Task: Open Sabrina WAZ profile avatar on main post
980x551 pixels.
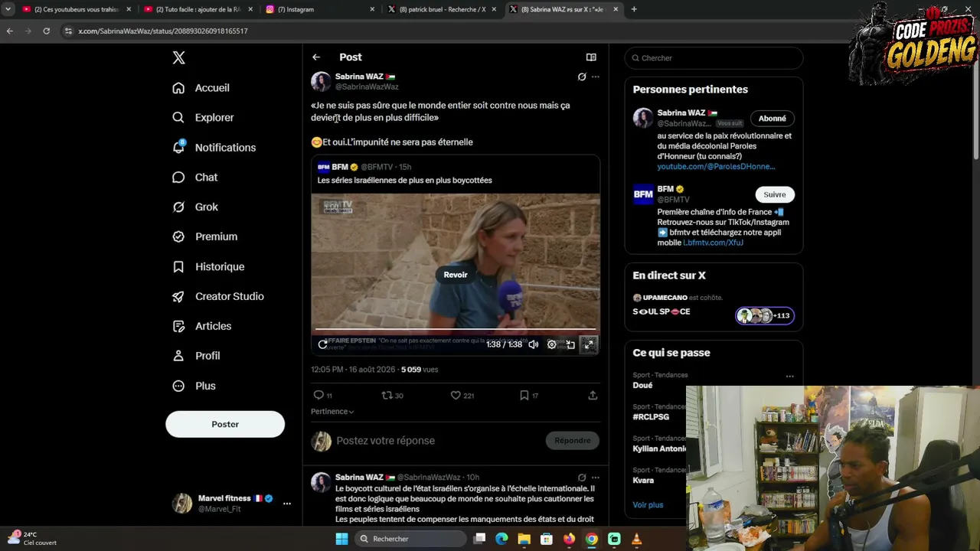Action: click(321, 81)
